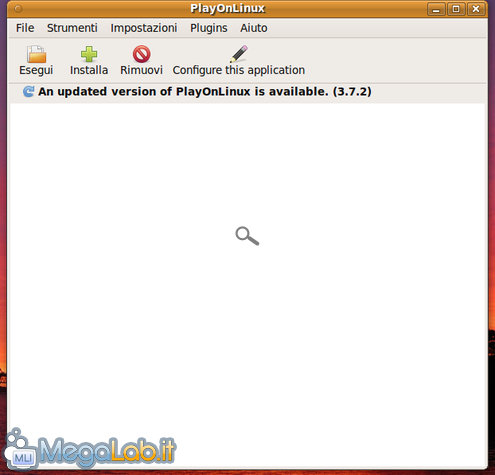
Task: Close the PlayOnLinux window
Action: pyautogui.click(x=476, y=9)
